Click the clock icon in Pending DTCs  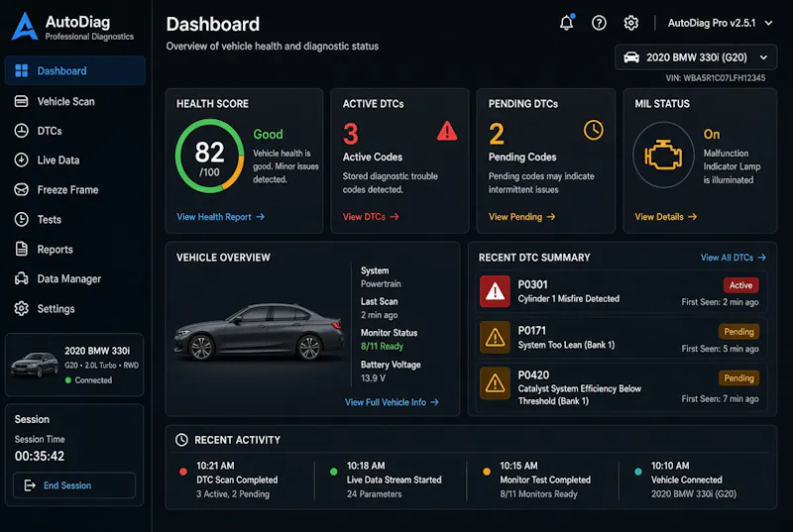click(593, 130)
